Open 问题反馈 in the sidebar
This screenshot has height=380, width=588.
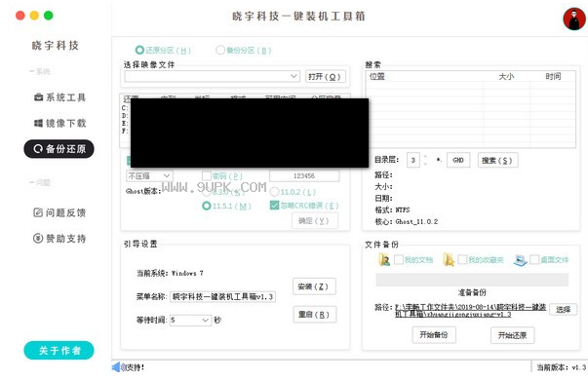pyautogui.click(x=60, y=212)
